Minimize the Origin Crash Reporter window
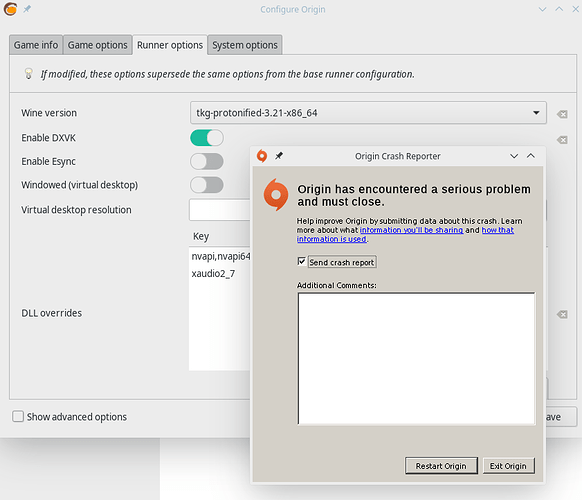Screen dimensions: 582x500 pos(514,156)
